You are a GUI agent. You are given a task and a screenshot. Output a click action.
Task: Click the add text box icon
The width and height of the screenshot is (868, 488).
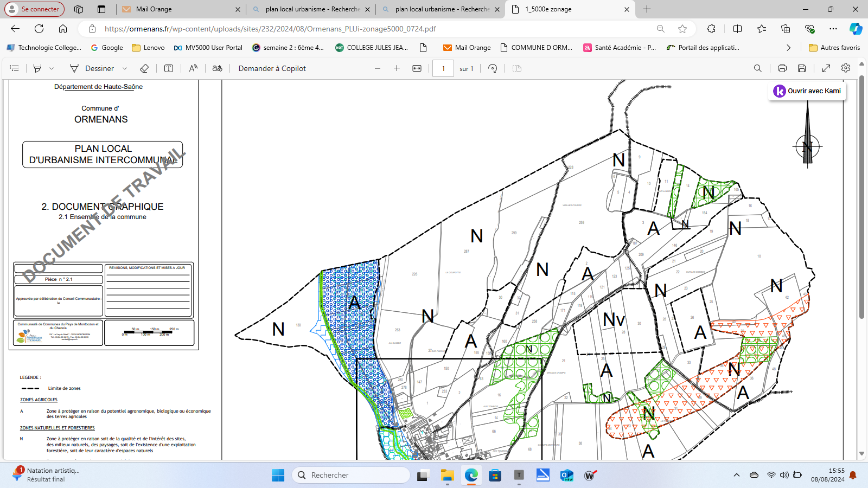tap(169, 68)
